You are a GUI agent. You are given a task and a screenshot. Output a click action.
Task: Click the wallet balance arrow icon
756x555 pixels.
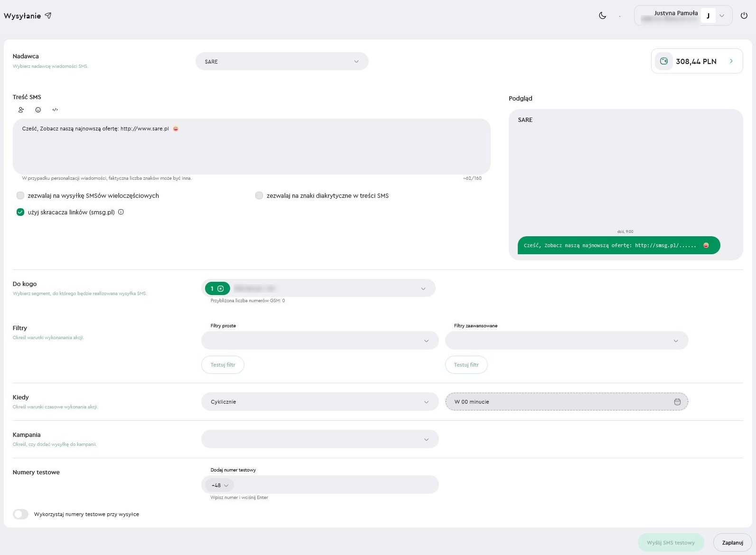731,61
